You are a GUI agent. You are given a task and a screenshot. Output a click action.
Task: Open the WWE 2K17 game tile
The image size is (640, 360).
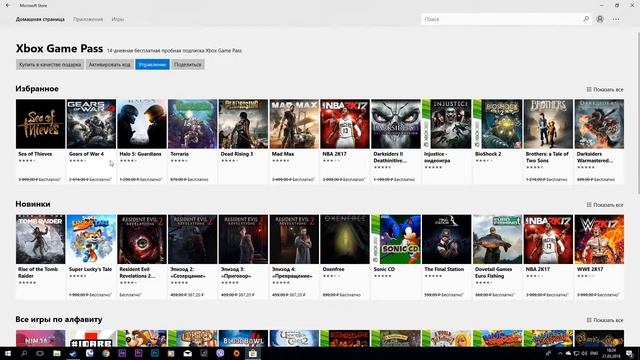point(599,257)
